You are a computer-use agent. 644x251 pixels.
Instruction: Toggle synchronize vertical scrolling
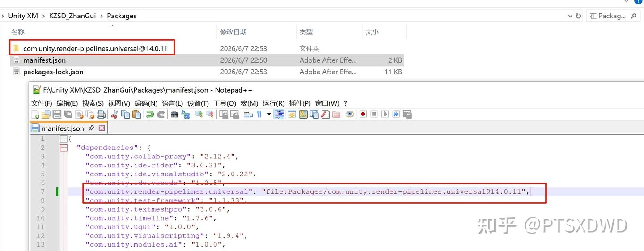(x=224, y=114)
